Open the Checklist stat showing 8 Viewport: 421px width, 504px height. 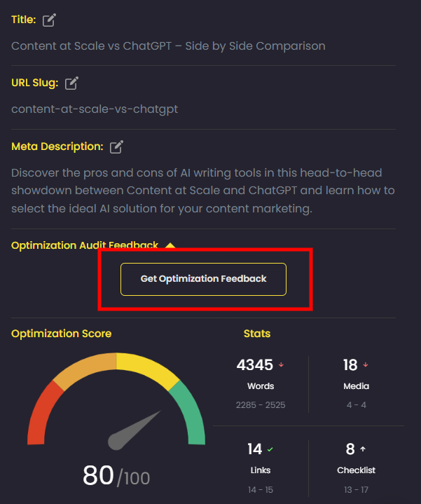350,449
